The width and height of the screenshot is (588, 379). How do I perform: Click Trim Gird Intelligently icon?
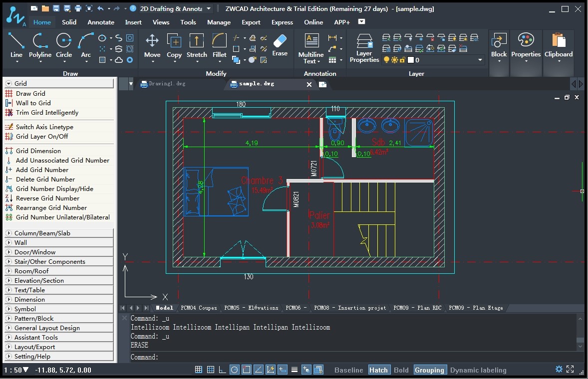coord(9,112)
